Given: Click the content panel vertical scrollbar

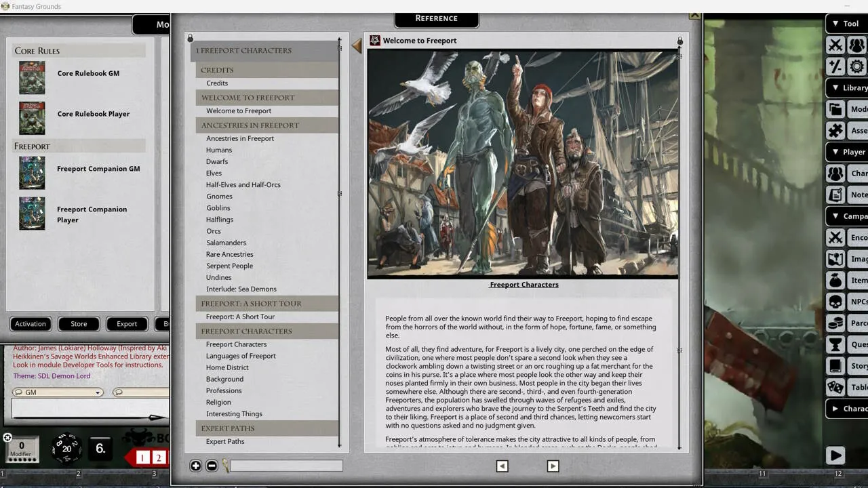Looking at the screenshot, I should 679,251.
